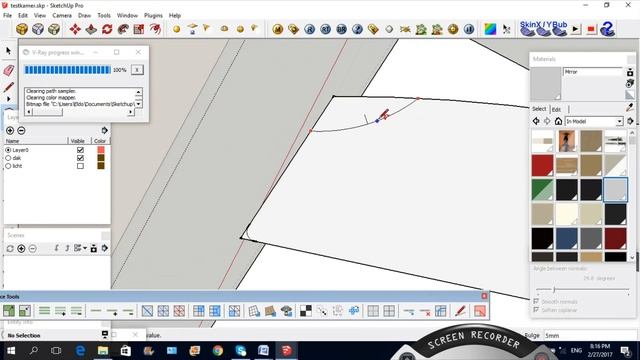This screenshot has height=360, width=640.
Task: Click the SkinX/YBub play arrow icon
Action: tap(576, 29)
